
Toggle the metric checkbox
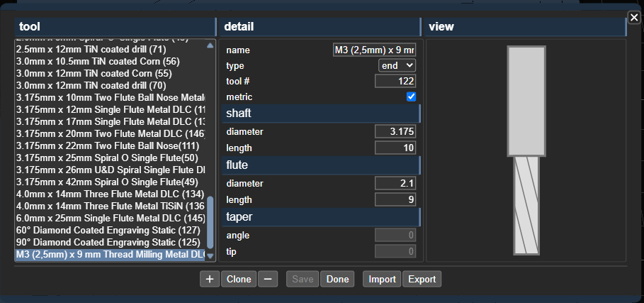(411, 97)
